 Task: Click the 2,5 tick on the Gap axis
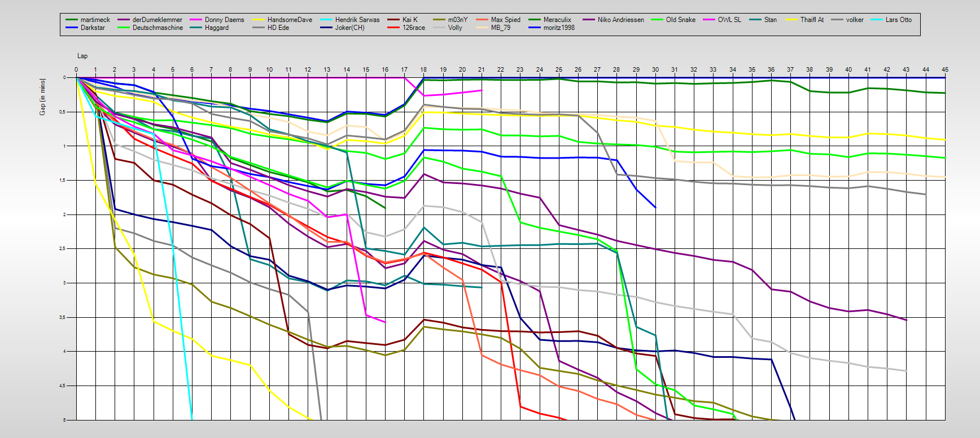pyautogui.click(x=62, y=248)
